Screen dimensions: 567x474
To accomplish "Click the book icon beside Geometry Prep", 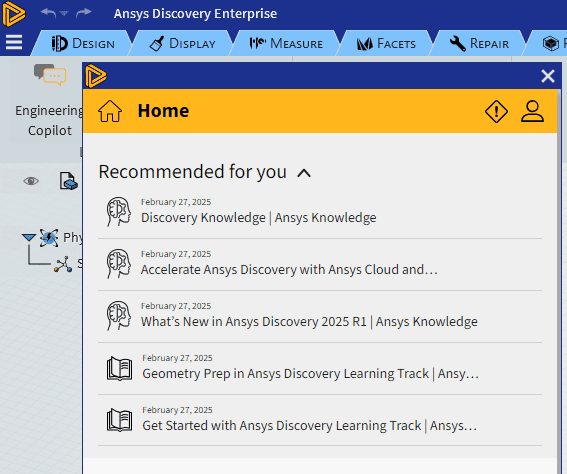I will click(x=119, y=369).
